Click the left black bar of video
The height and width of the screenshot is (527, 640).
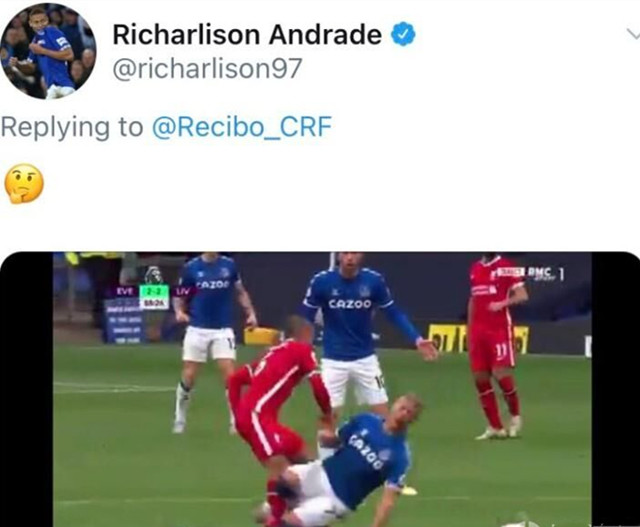(27, 389)
